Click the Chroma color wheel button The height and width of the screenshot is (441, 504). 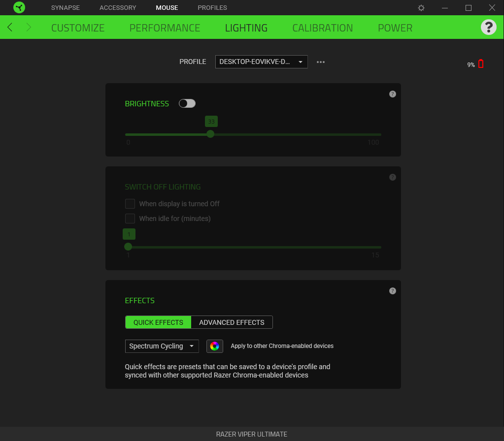click(x=215, y=346)
